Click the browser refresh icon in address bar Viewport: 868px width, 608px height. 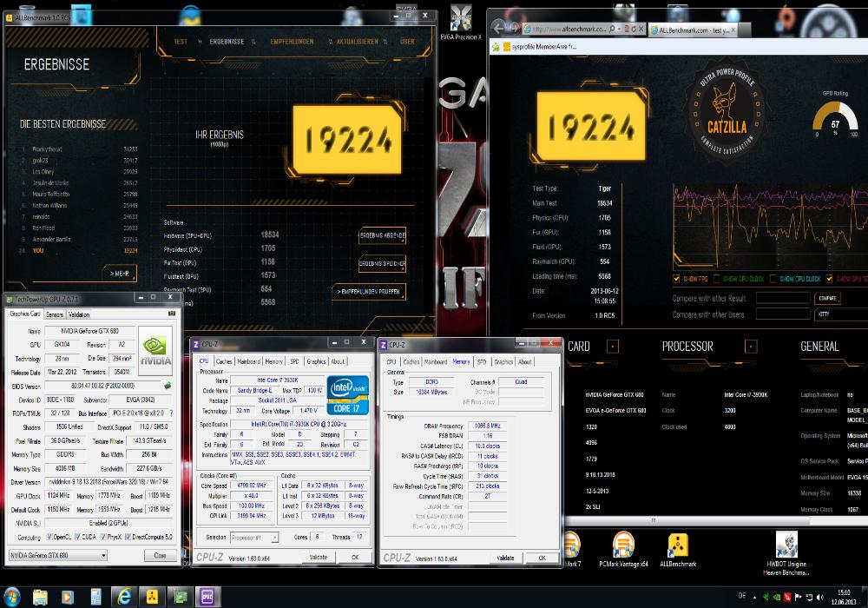pos(634,29)
